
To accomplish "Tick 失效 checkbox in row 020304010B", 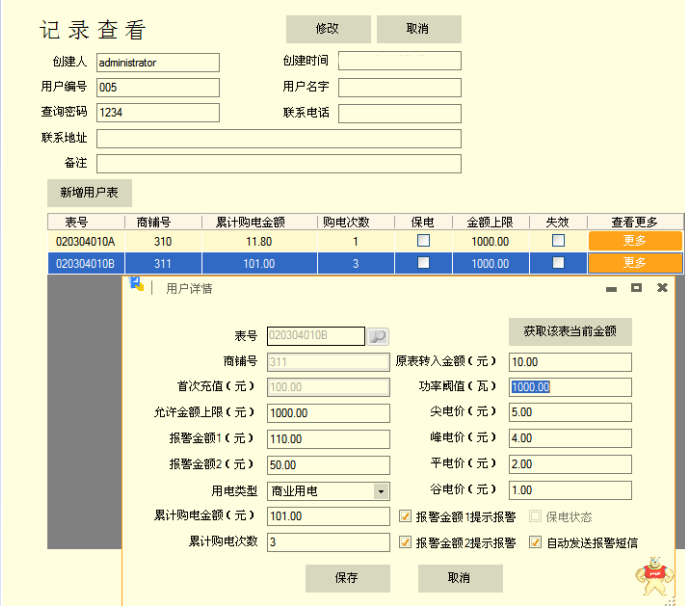I will pyautogui.click(x=558, y=263).
